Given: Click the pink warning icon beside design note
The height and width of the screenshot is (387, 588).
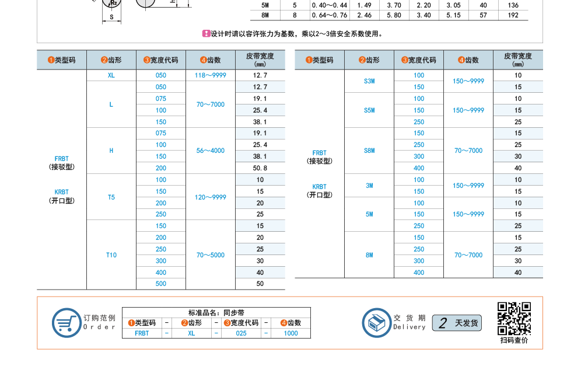Looking at the screenshot, I should [x=206, y=34].
